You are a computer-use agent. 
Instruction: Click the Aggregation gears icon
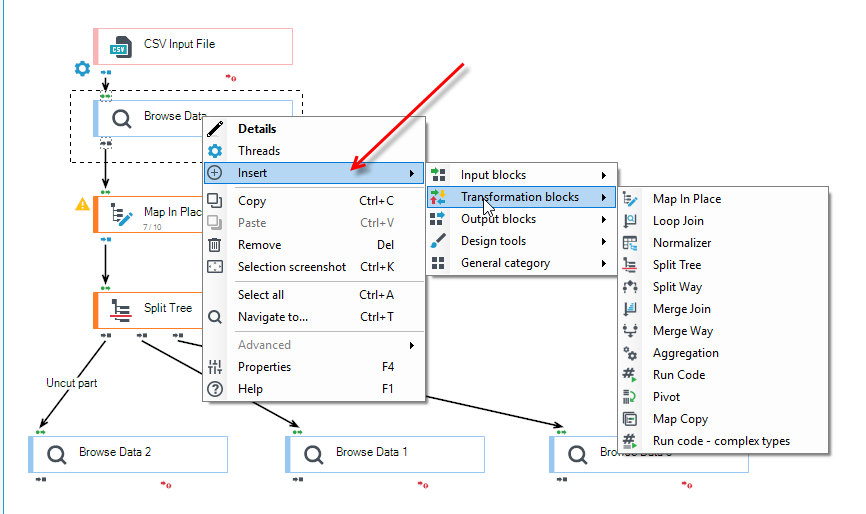[630, 353]
